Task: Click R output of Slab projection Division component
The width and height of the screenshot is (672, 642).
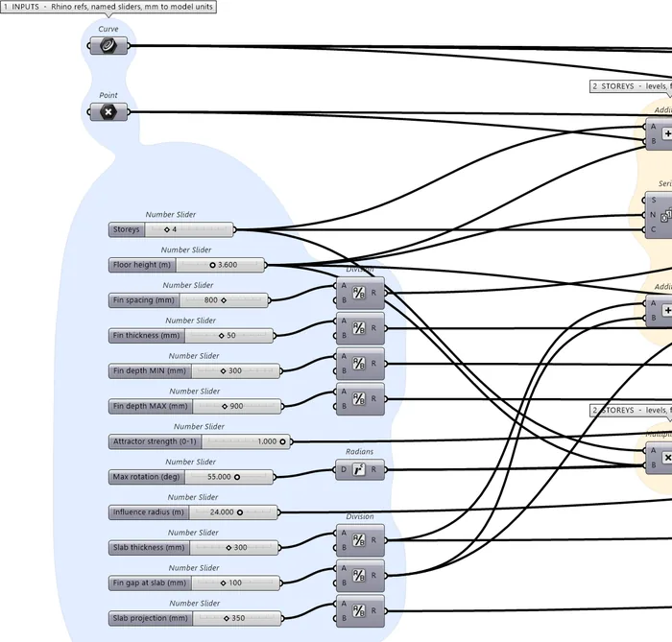Action: pyautogui.click(x=373, y=610)
